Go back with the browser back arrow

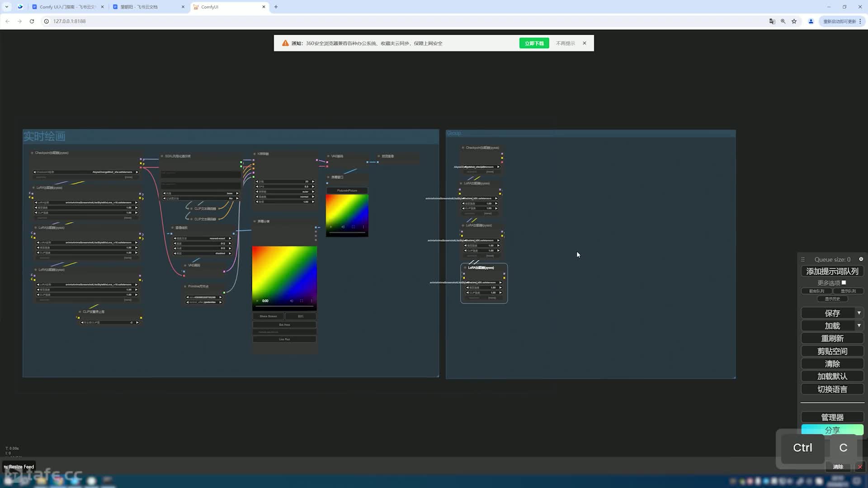[7, 21]
